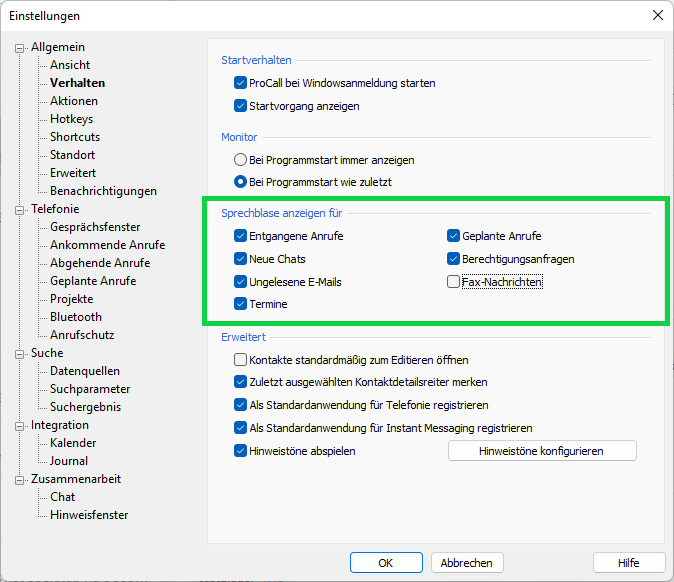Confirm settings with the OK button

tap(386, 563)
